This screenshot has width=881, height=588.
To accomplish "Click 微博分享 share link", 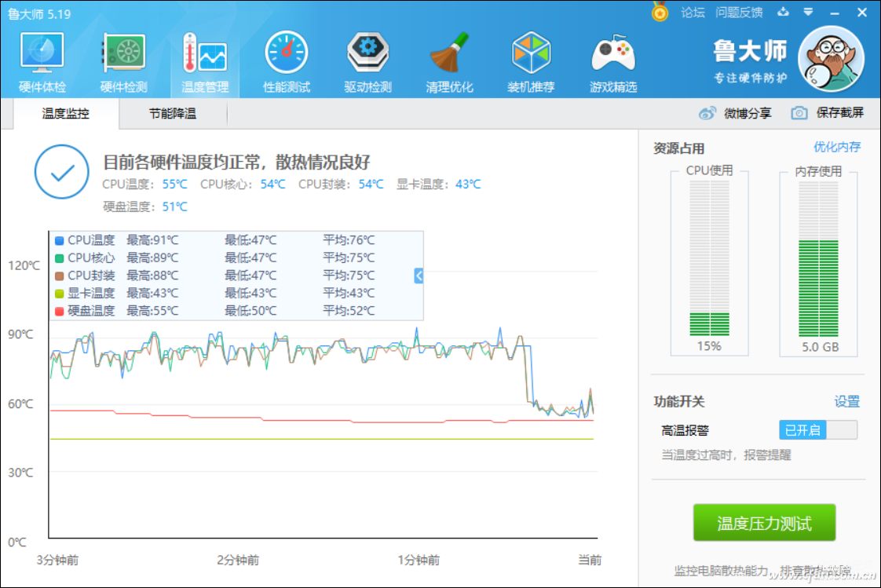I will 748,114.
